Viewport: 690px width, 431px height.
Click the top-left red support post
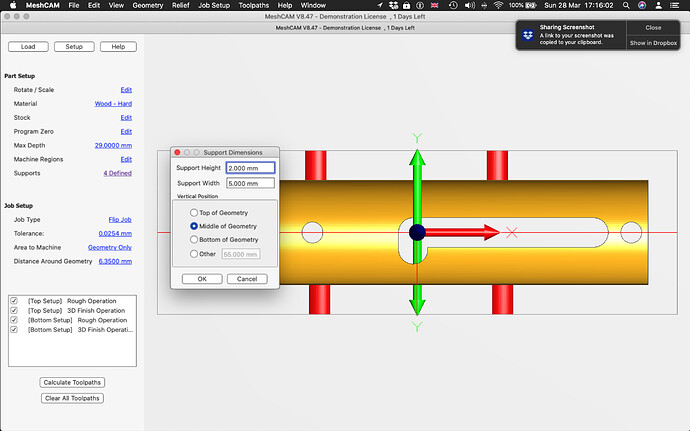(316, 166)
